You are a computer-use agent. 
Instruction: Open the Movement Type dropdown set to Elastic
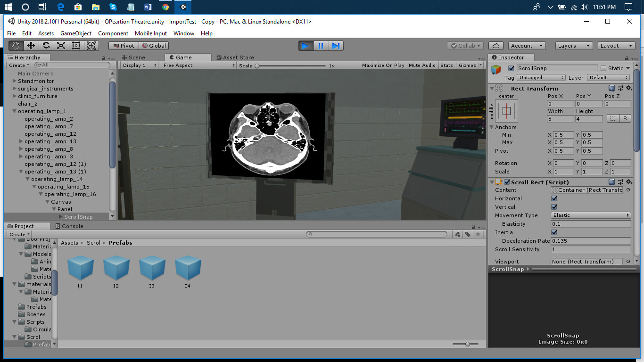pos(590,215)
